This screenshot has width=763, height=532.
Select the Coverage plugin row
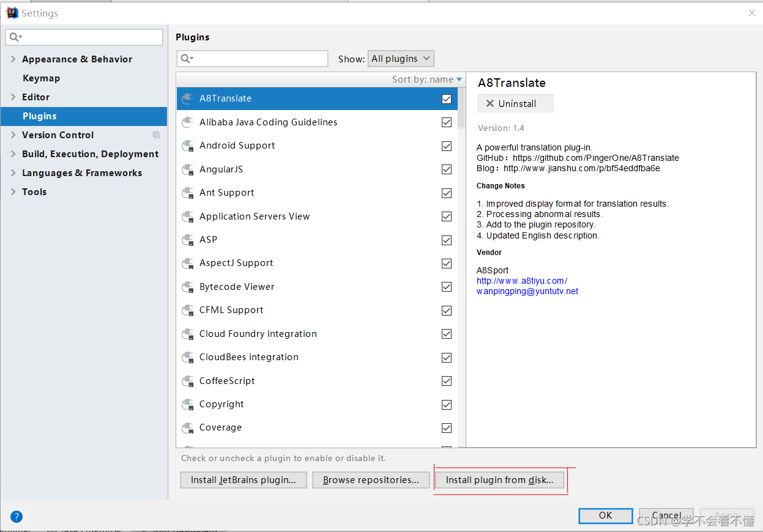(x=317, y=428)
